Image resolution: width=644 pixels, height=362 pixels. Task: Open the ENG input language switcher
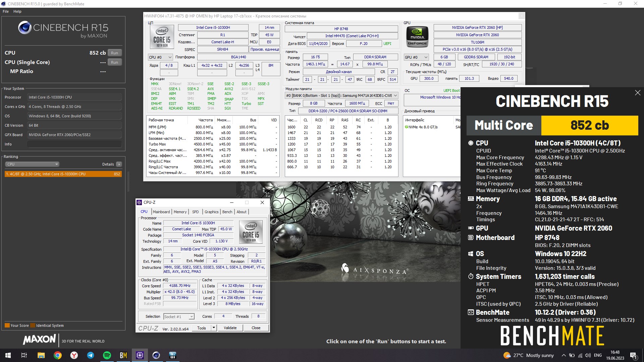tap(598, 355)
